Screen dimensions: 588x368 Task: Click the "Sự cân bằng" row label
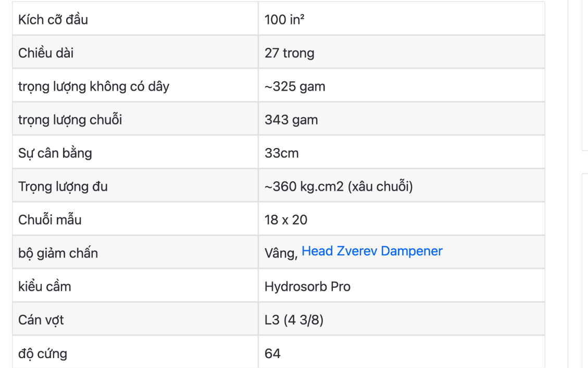[55, 153]
